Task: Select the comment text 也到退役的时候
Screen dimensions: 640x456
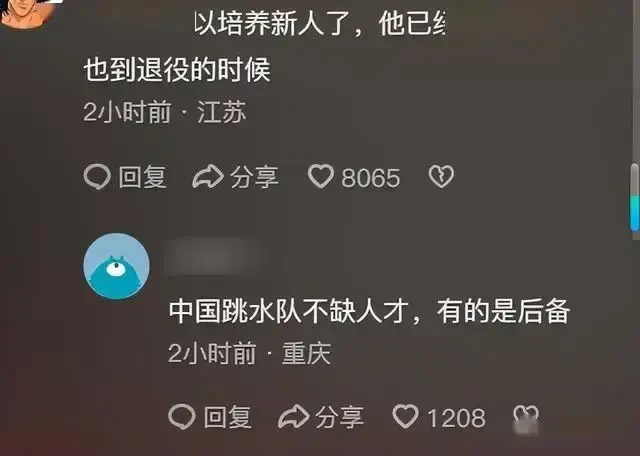Action: pos(177,70)
